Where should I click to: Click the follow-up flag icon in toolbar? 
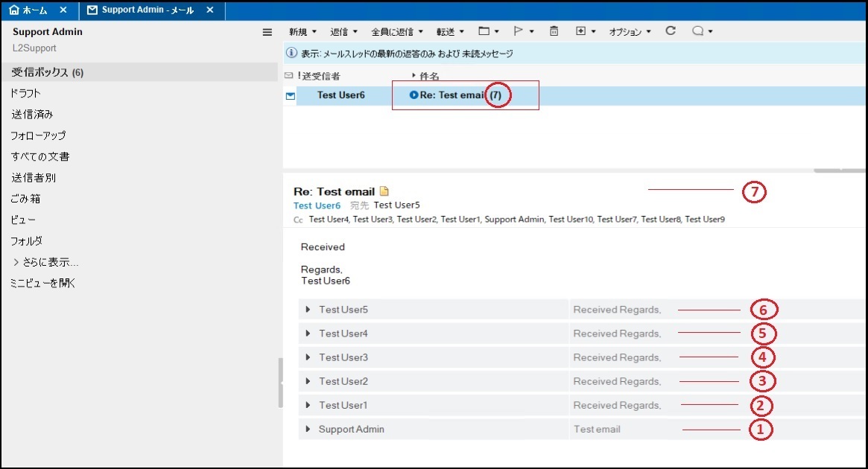coord(519,31)
